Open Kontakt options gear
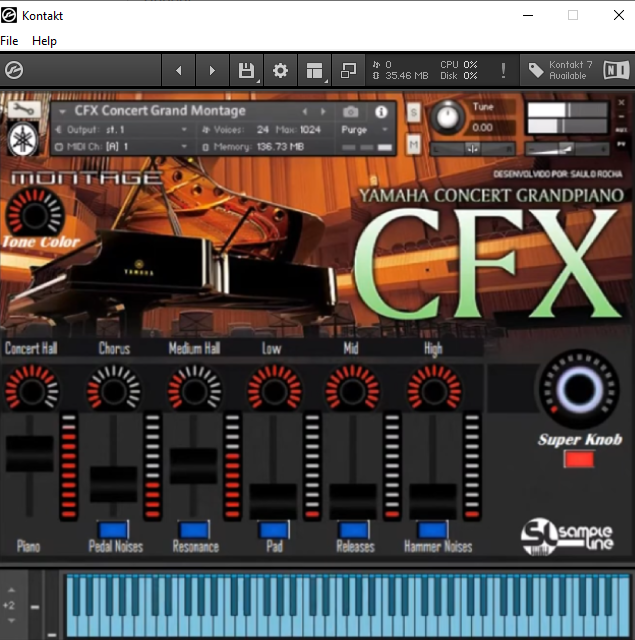 [280, 71]
